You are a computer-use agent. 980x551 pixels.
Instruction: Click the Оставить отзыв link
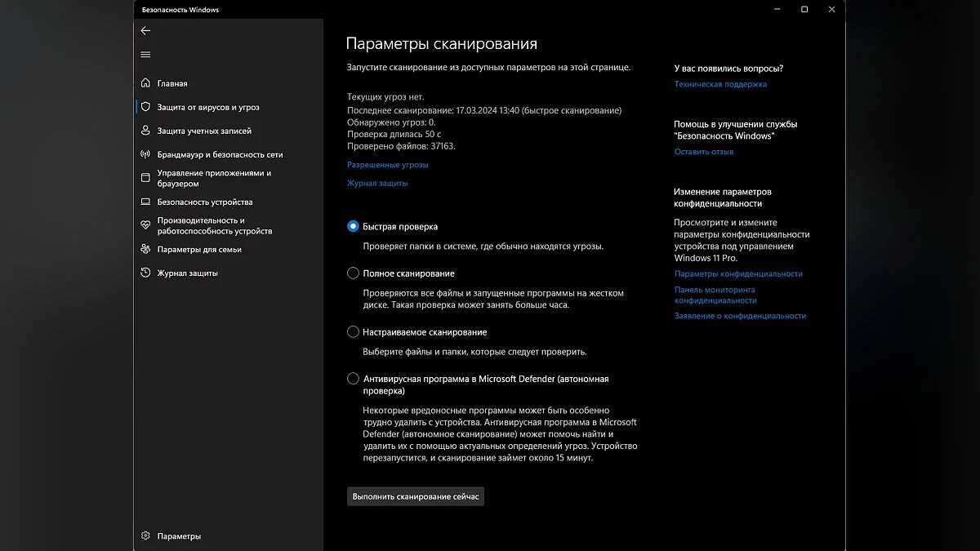coord(704,152)
